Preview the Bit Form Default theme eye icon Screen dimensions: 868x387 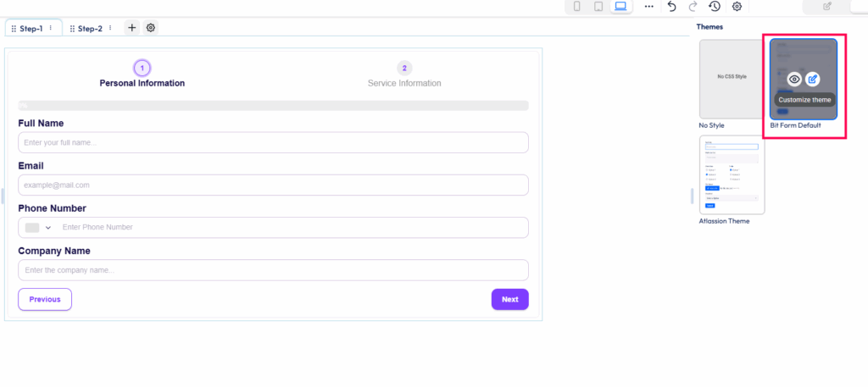pos(794,79)
